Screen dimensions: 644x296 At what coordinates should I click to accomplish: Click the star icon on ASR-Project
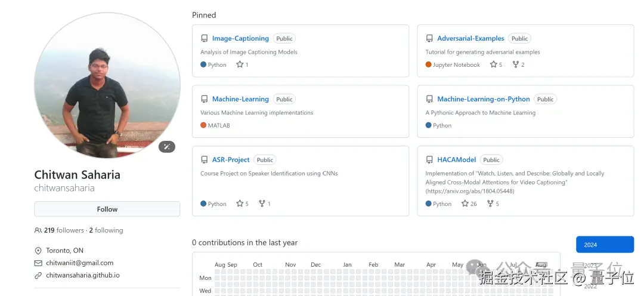coord(240,203)
